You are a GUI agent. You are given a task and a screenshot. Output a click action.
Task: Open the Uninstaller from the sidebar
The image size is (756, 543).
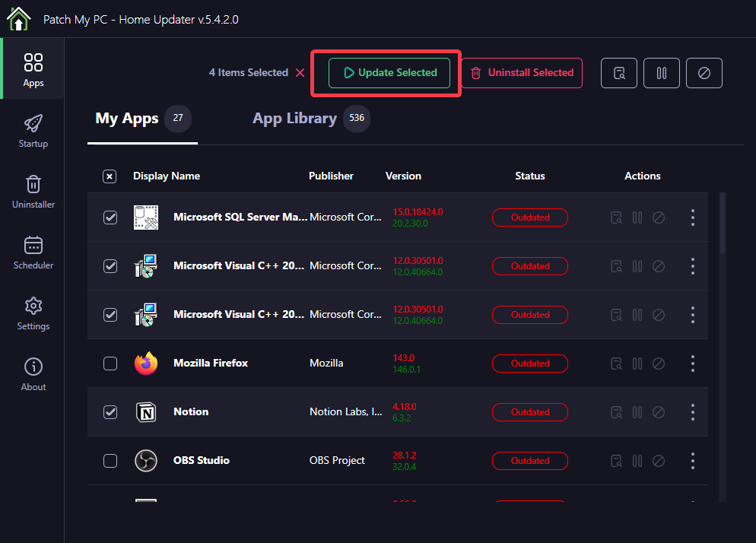coord(33,192)
